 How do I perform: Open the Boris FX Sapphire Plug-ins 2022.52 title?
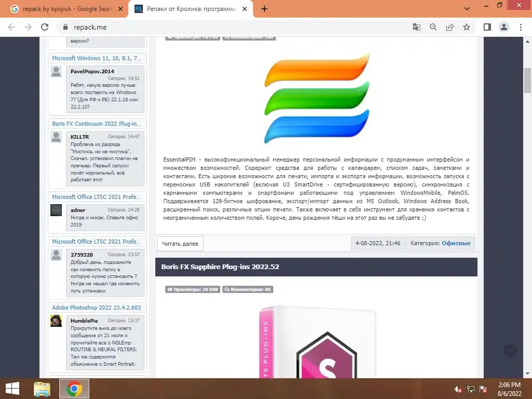[x=220, y=267]
